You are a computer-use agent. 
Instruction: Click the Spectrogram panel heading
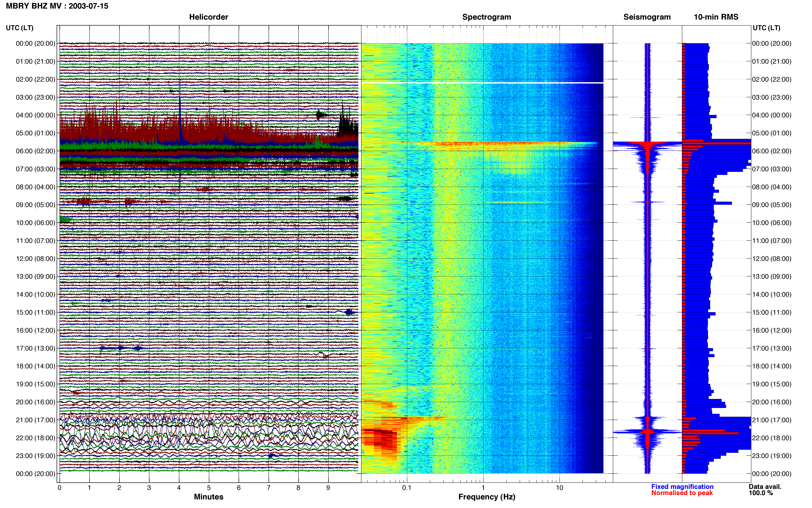click(x=487, y=17)
